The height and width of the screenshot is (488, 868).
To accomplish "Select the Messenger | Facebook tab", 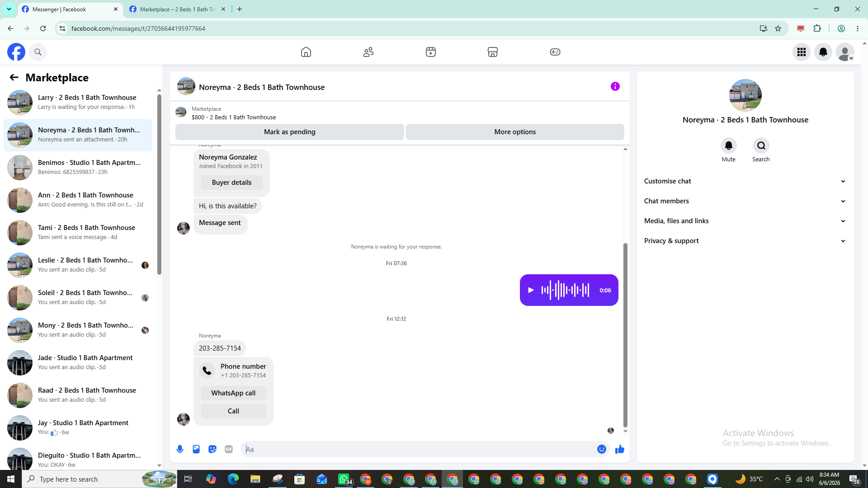I will pyautogui.click(x=70, y=9).
